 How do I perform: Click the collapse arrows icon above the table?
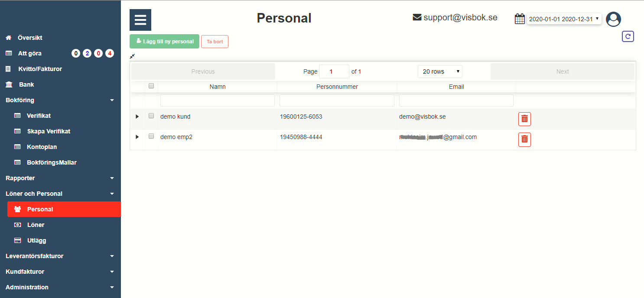coord(132,56)
